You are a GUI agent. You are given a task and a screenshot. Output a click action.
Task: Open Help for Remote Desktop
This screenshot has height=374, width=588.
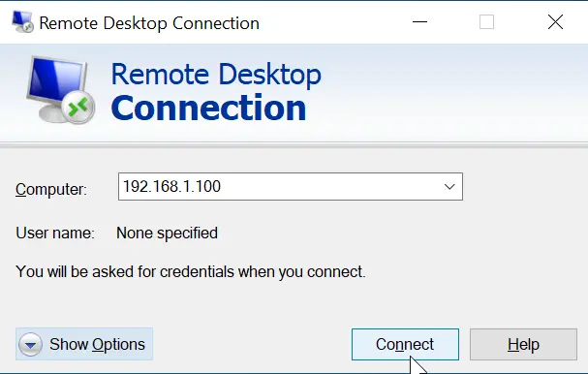tap(523, 344)
